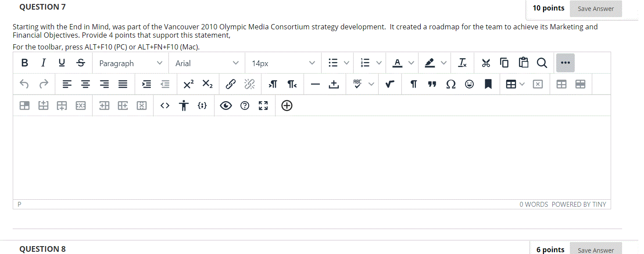Open find and replace magnifier

[x=542, y=63]
